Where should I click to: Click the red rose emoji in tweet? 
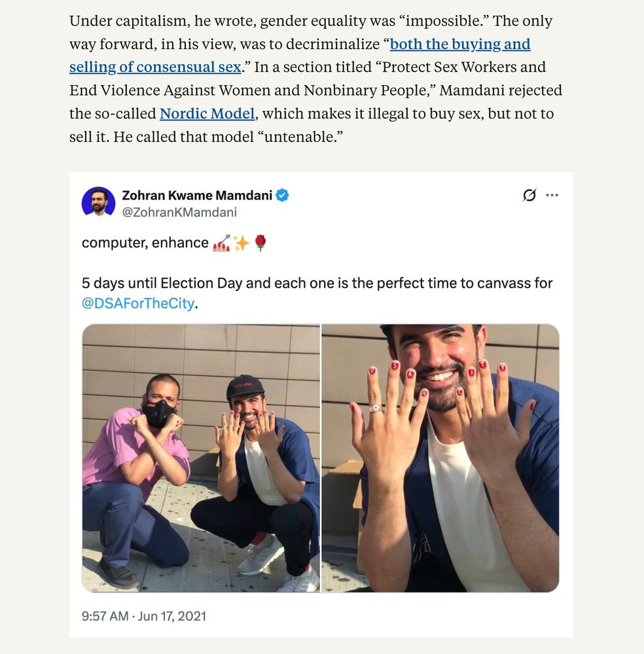(260, 243)
